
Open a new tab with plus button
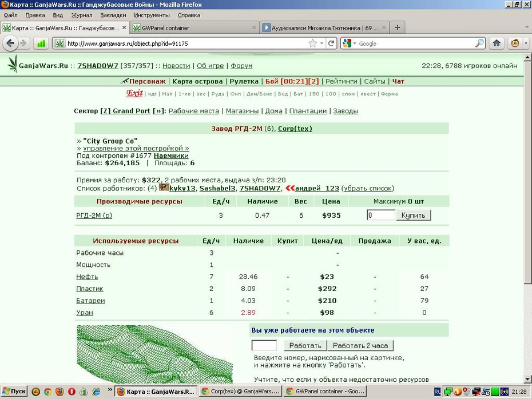[398, 27]
